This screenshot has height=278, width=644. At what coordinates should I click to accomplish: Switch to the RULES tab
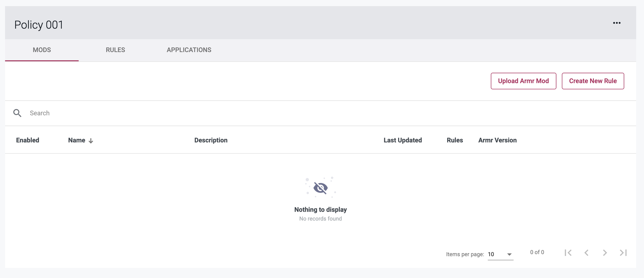pos(116,50)
